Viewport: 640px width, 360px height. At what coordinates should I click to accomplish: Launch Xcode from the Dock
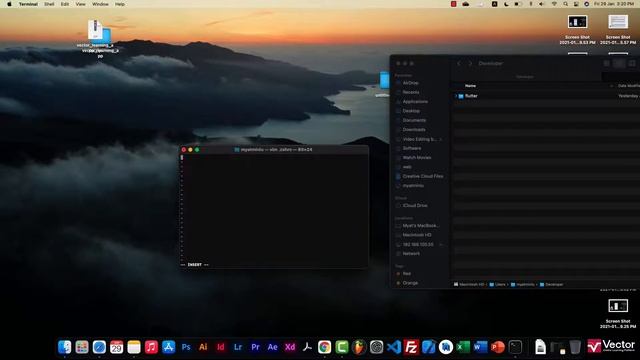point(429,347)
